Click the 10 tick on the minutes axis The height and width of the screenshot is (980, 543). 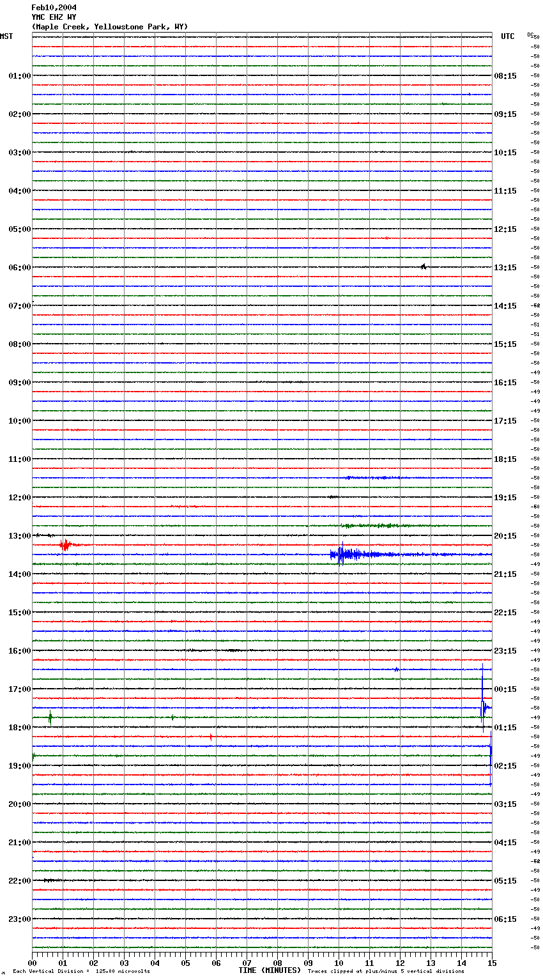[x=339, y=963]
